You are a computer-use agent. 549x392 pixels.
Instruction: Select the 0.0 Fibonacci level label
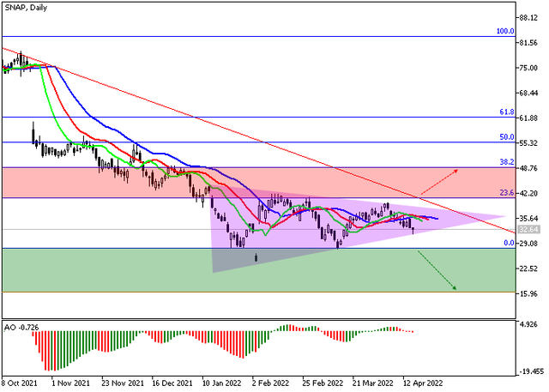click(508, 243)
